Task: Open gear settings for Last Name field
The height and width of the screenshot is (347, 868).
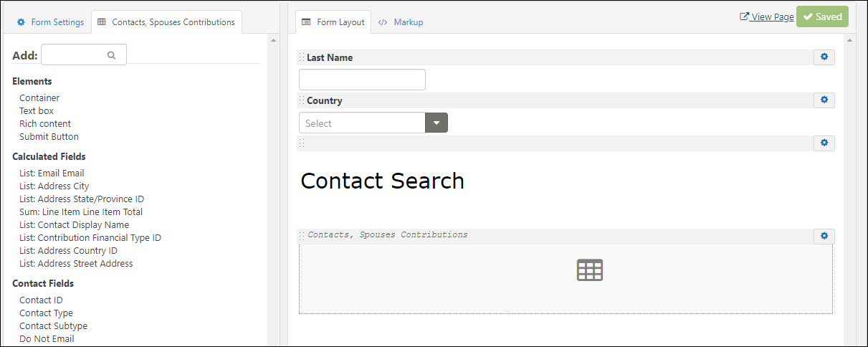Action: tap(824, 57)
